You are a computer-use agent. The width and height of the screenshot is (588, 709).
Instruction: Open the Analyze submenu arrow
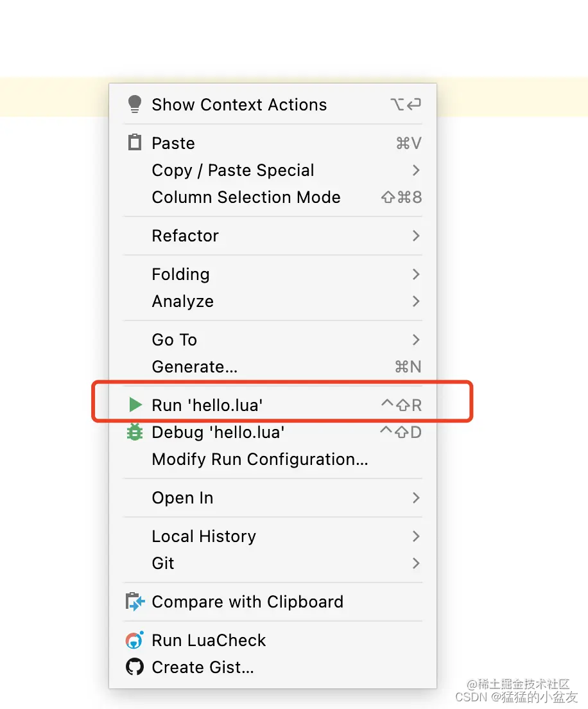point(416,301)
